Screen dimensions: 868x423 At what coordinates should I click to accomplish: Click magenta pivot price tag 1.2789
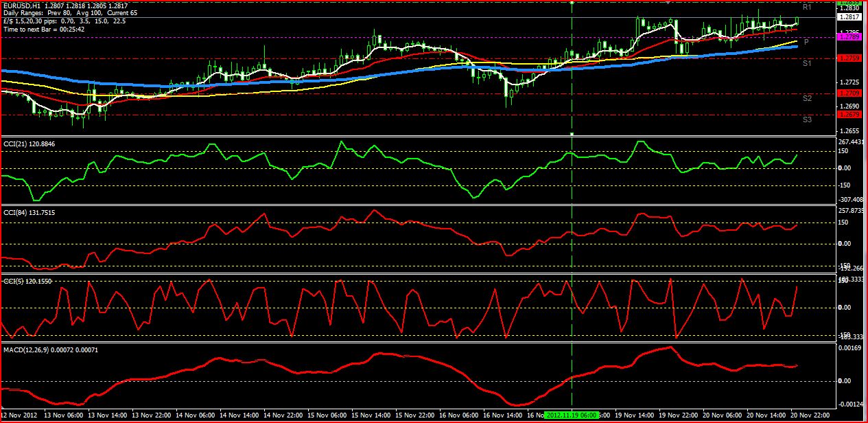(850, 37)
